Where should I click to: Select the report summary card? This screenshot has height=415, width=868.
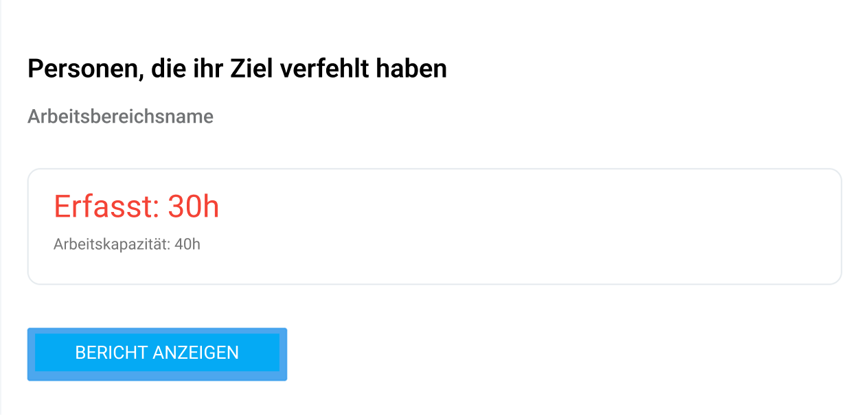[434, 226]
